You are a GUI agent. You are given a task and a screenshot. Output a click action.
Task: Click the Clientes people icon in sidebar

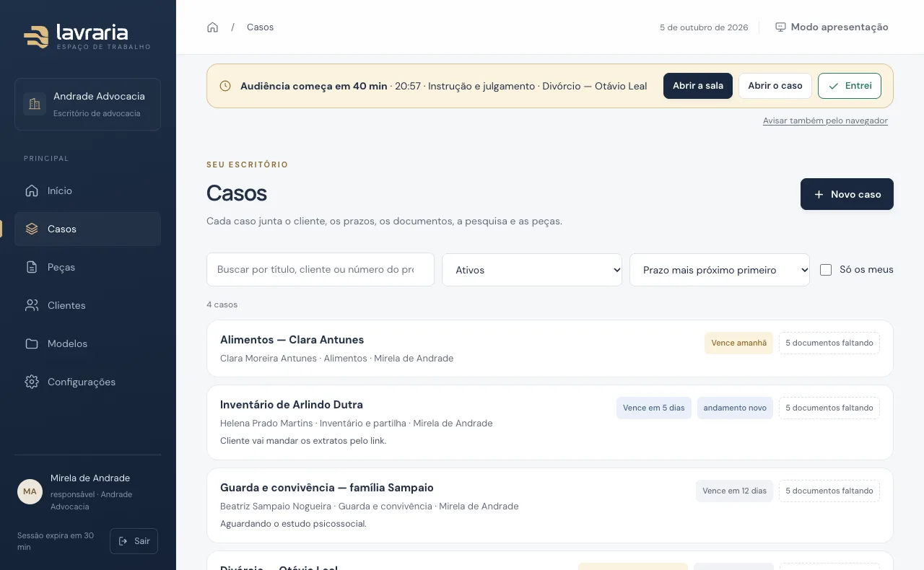(32, 305)
